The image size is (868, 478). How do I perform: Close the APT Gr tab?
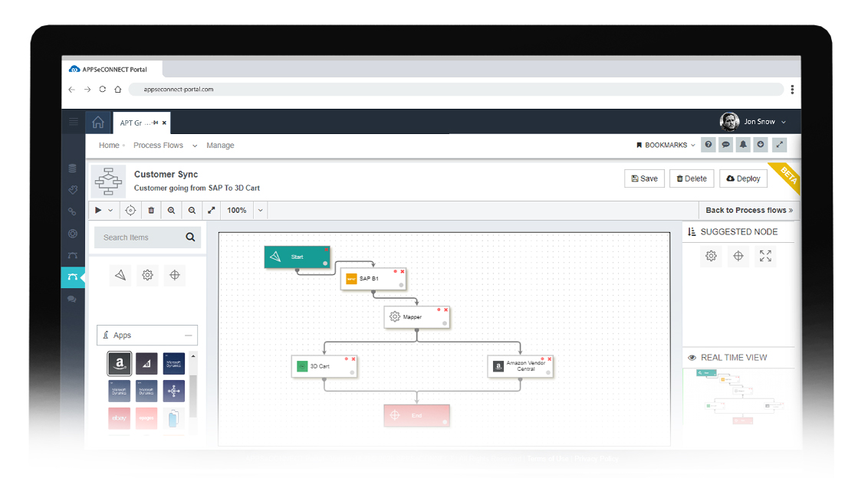tap(164, 123)
